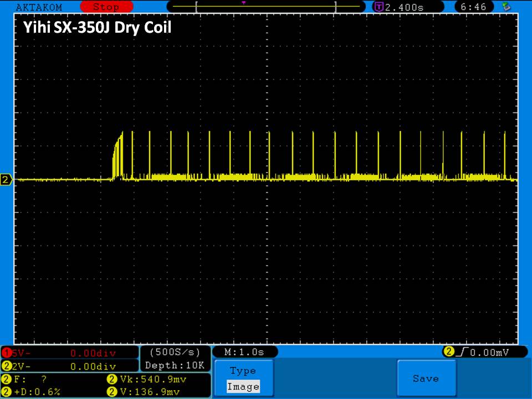532x399 pixels.
Task: Click the red Stop run-status indicator
Action: [x=106, y=7]
